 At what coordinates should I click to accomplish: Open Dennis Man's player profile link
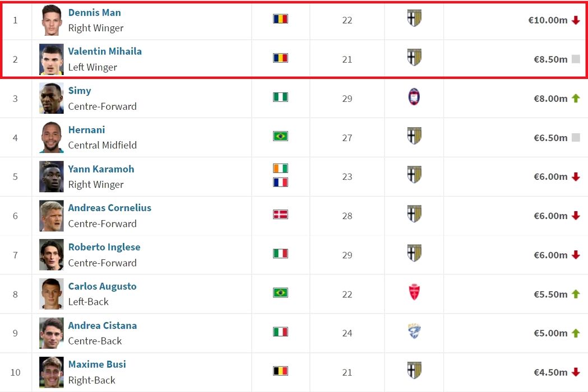point(94,12)
